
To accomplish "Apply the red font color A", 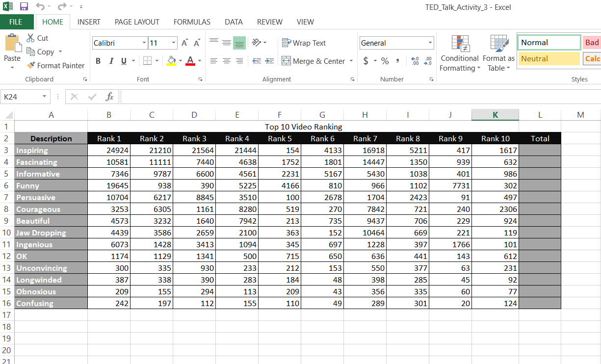I will pos(190,61).
